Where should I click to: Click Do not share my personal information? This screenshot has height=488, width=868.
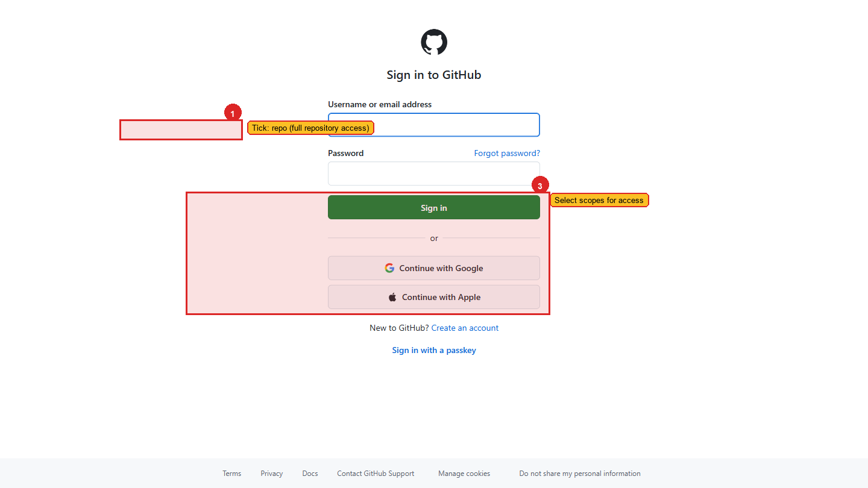pyautogui.click(x=580, y=474)
